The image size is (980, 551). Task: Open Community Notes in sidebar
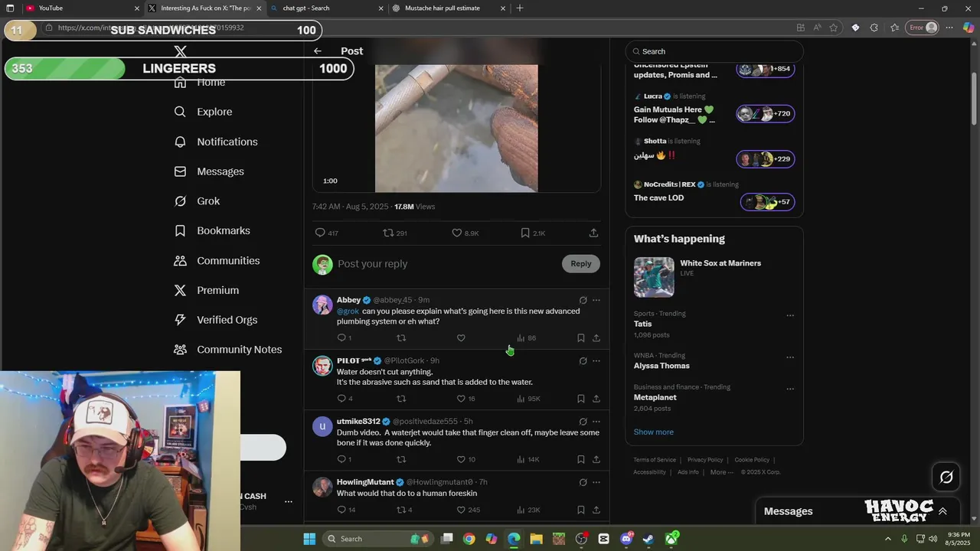pyautogui.click(x=227, y=350)
